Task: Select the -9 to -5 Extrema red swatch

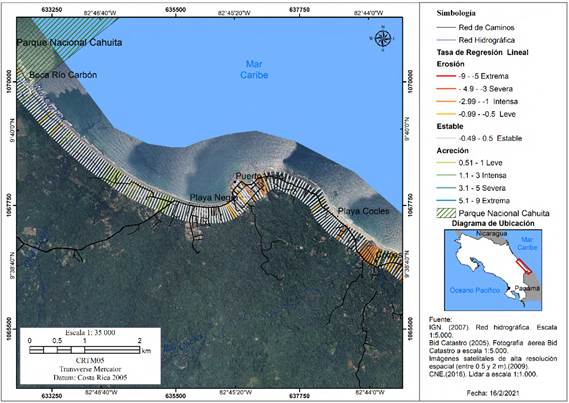Action: (446, 76)
